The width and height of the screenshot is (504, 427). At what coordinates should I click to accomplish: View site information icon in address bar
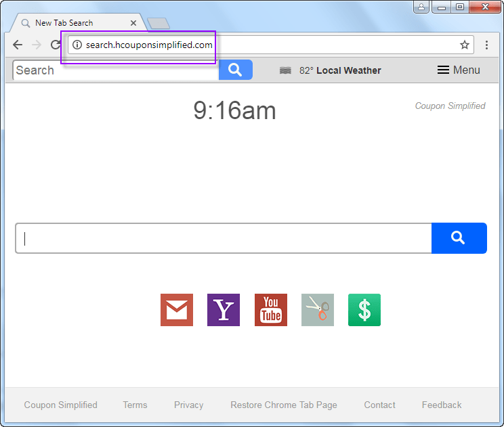(77, 45)
